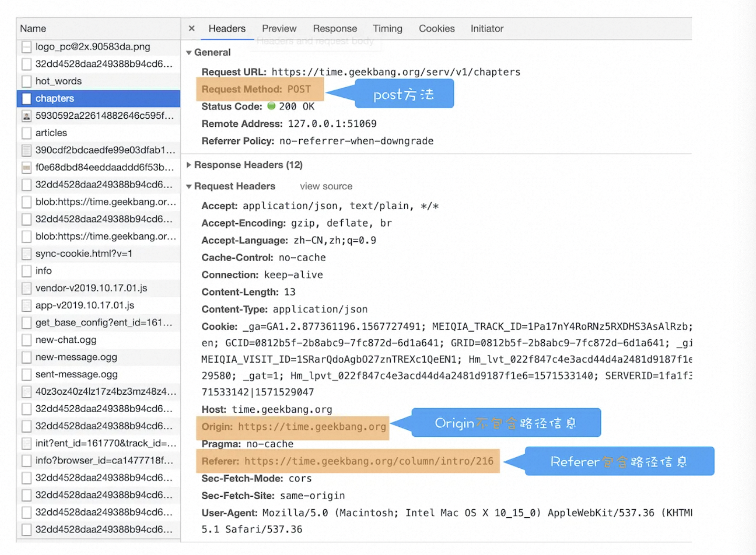The height and width of the screenshot is (555, 756).
Task: Collapse the Request Headers section
Action: [x=189, y=187]
